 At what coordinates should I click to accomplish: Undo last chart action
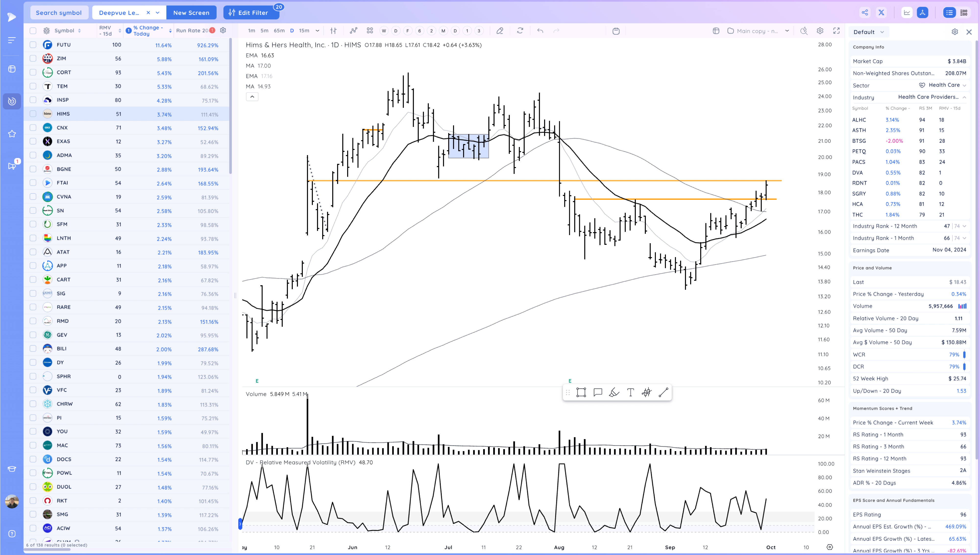540,31
